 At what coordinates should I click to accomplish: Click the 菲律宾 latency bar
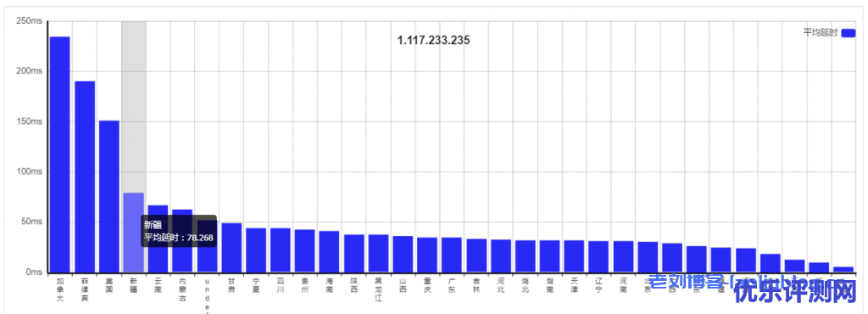[85, 177]
